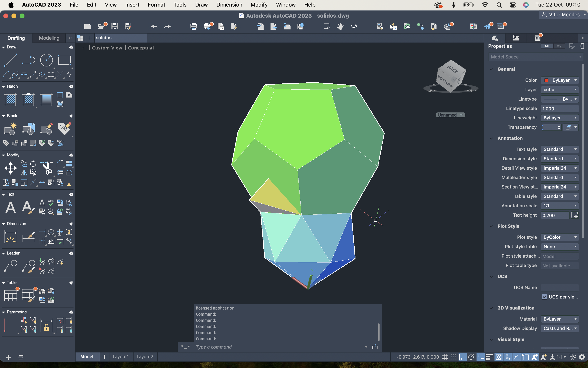Toggle grid display in status bar

point(445,357)
